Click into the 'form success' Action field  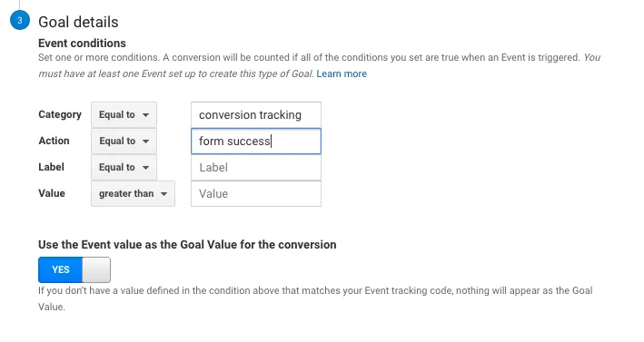(256, 142)
